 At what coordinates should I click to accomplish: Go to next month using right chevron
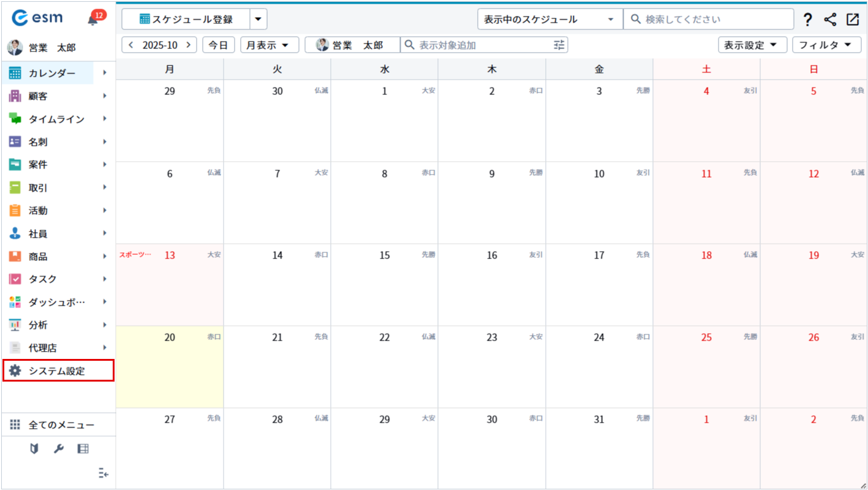189,45
